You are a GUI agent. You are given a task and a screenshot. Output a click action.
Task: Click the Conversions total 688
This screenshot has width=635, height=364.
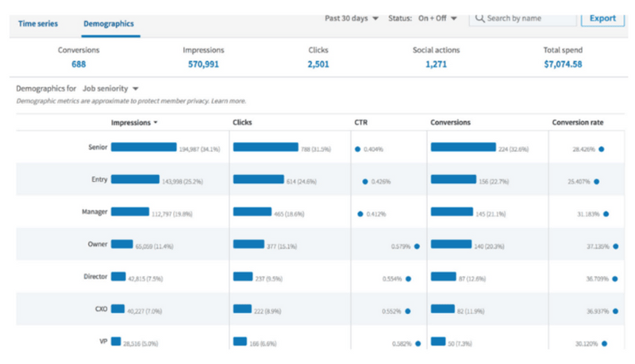click(x=79, y=64)
